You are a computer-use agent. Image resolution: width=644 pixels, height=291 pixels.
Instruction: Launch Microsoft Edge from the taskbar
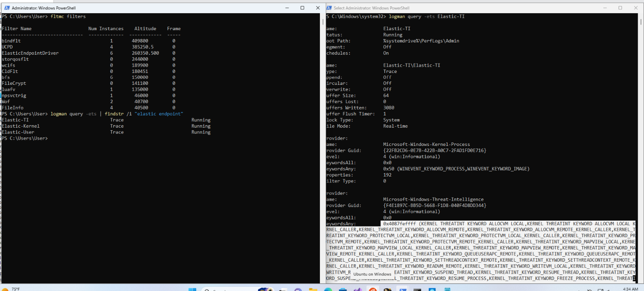pos(328,290)
